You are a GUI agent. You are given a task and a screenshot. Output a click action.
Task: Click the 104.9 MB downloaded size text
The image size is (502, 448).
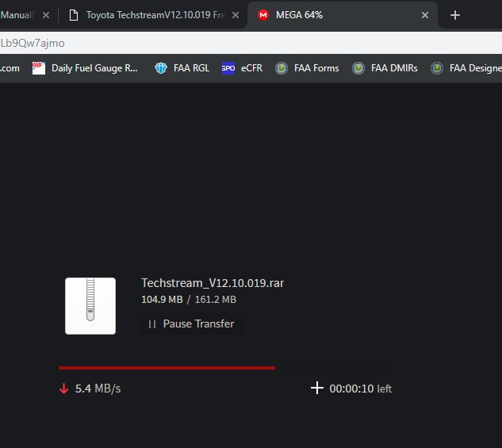(162, 300)
